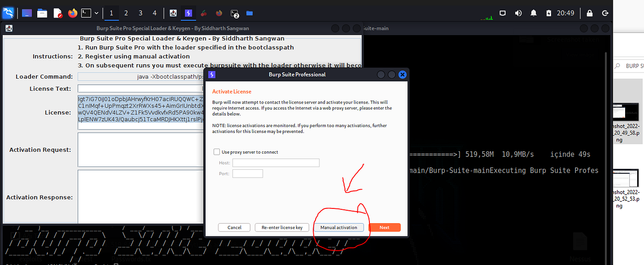The image size is (644, 265).
Task: Lock the screen with padlock icon
Action: (589, 13)
